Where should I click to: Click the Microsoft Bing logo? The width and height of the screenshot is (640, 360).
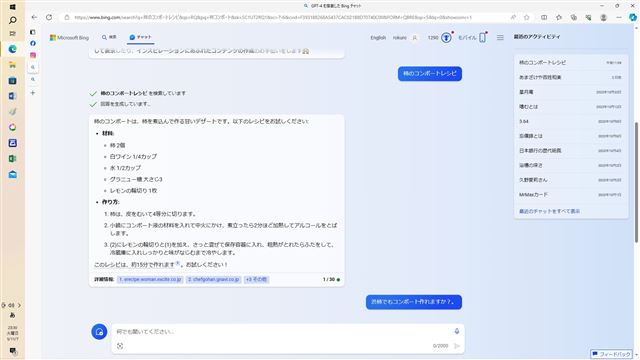pos(69,38)
